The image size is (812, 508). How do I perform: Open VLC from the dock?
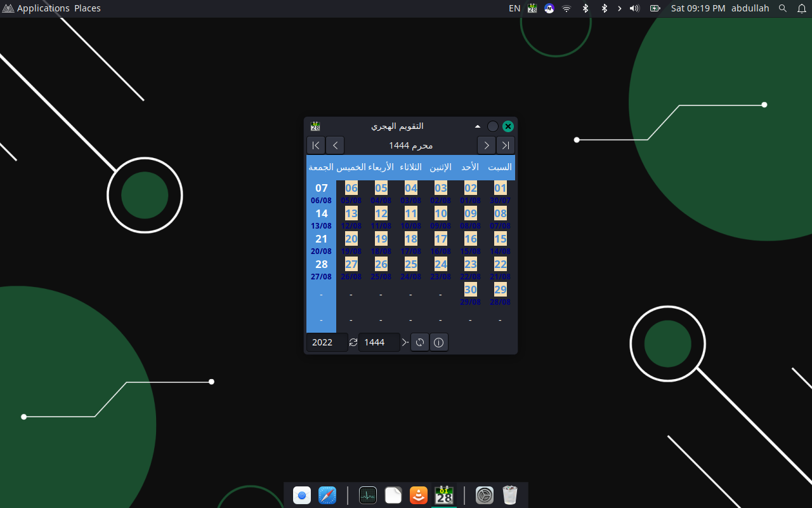pos(419,495)
